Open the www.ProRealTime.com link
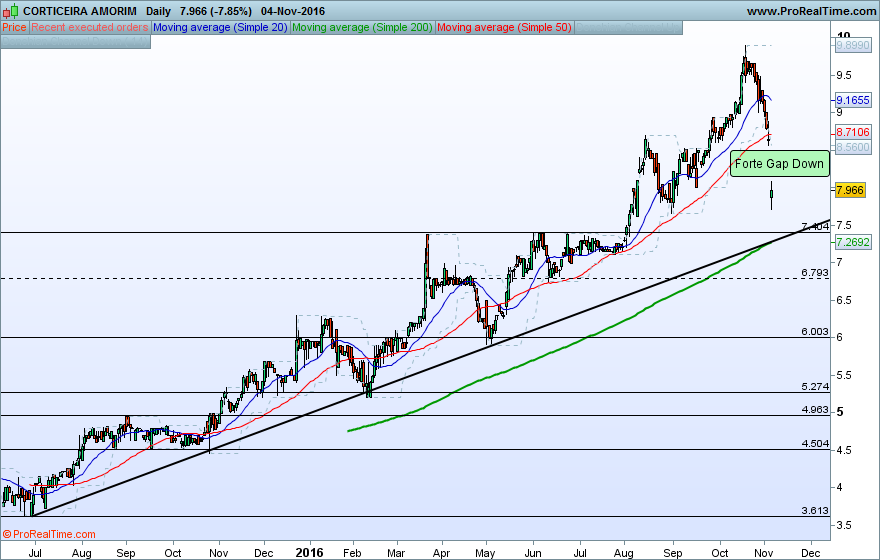Screen dimensions: 880x560 (x=811, y=11)
